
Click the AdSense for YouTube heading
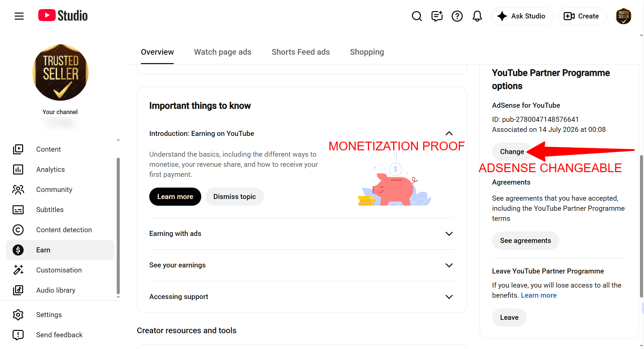tap(526, 105)
